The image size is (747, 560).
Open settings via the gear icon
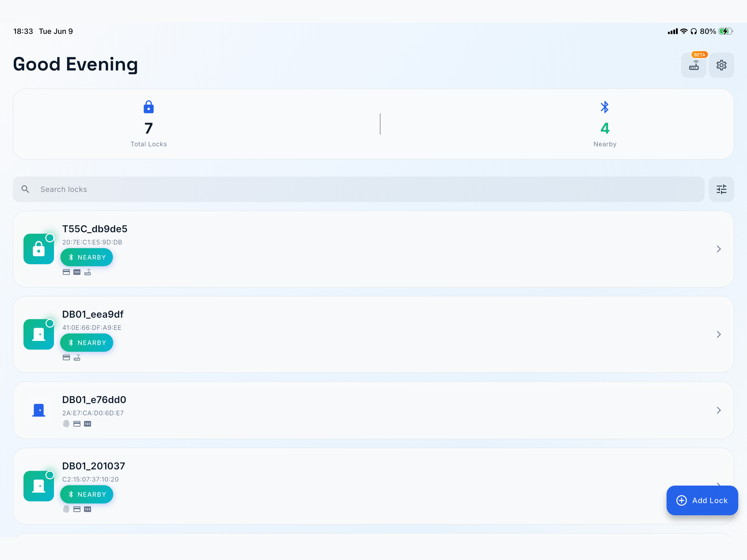click(721, 65)
